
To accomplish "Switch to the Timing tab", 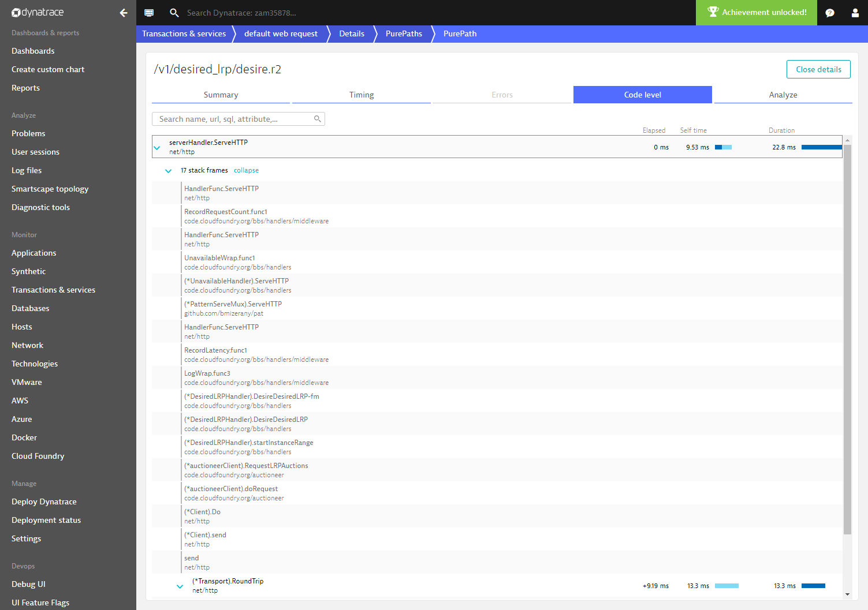I will tap(362, 95).
